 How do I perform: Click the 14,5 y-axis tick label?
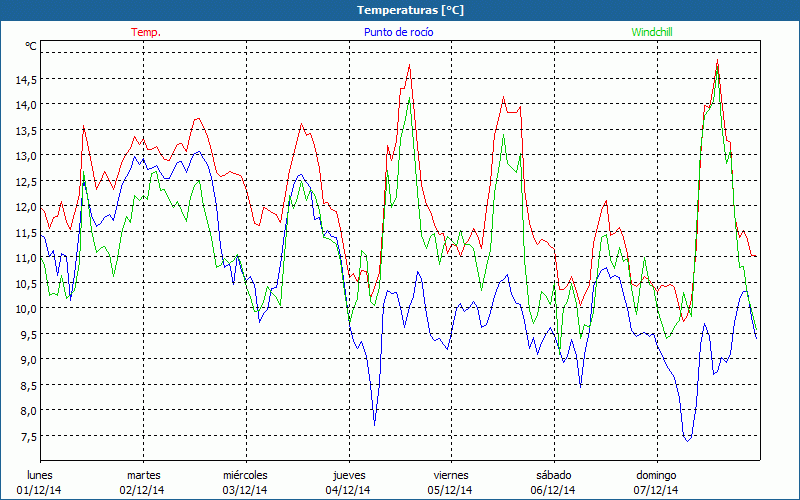click(x=24, y=79)
